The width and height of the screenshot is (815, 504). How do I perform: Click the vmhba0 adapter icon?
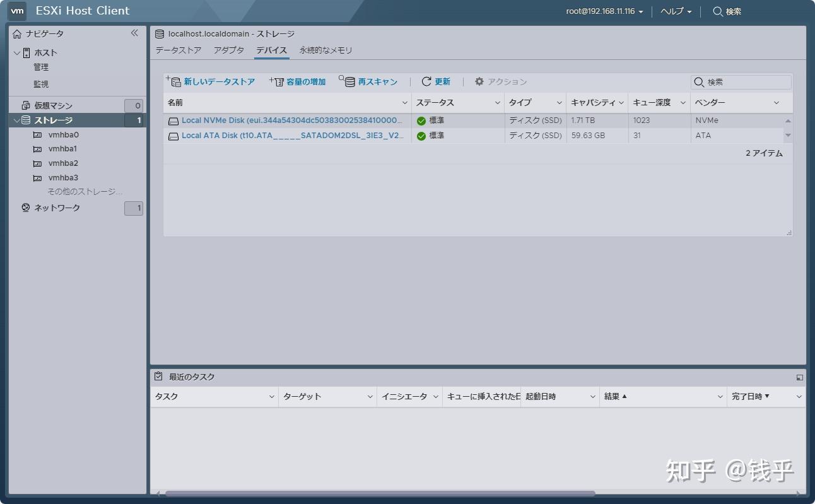[x=37, y=135]
